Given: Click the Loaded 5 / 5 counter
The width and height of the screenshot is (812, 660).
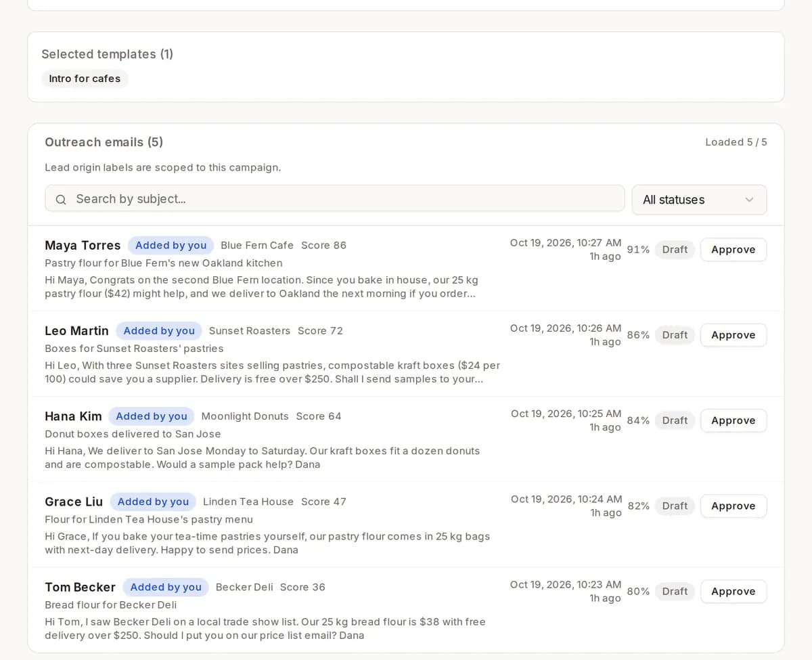Looking at the screenshot, I should [736, 142].
